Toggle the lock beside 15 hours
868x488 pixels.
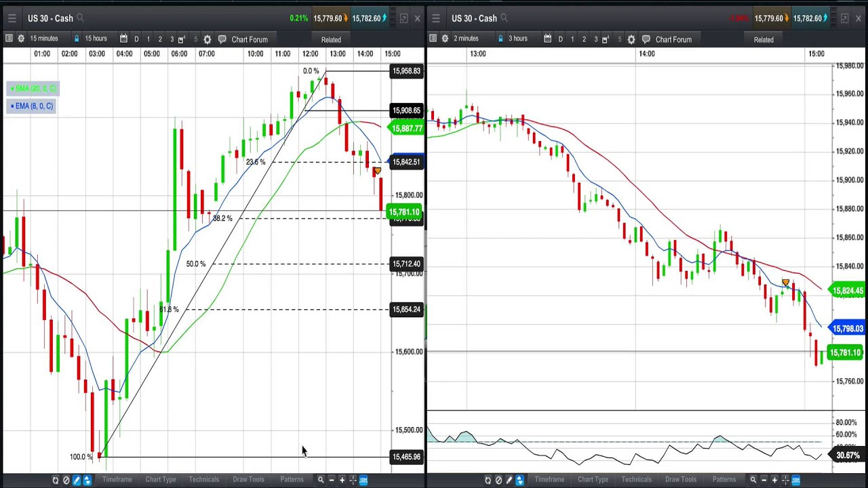pyautogui.click(x=77, y=39)
